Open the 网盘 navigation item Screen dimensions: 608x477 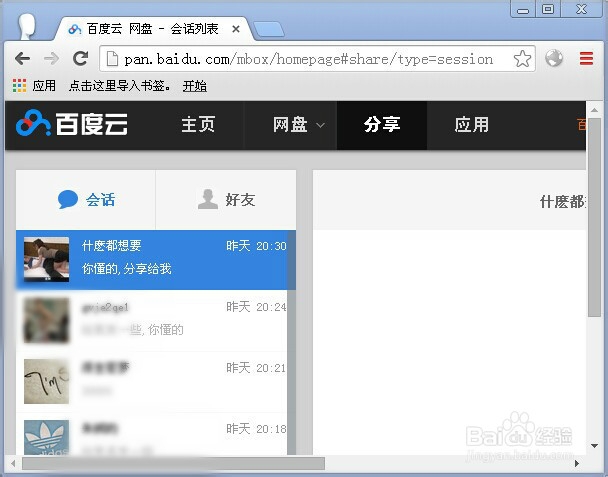coord(290,125)
